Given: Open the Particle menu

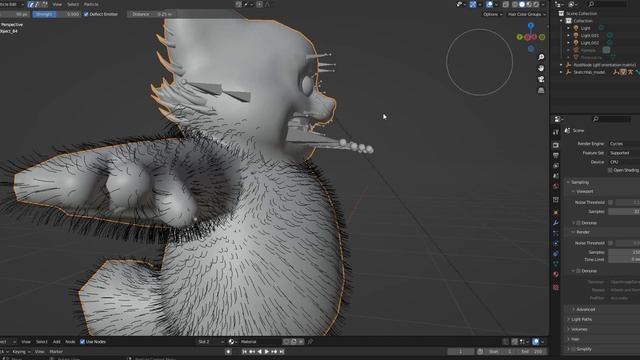Looking at the screenshot, I should (x=91, y=4).
